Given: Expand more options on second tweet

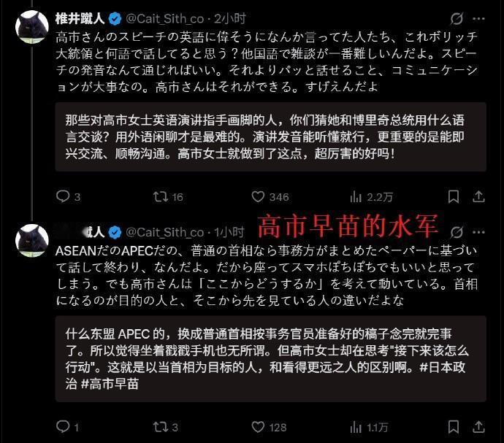Looking at the screenshot, I should click(x=478, y=232).
